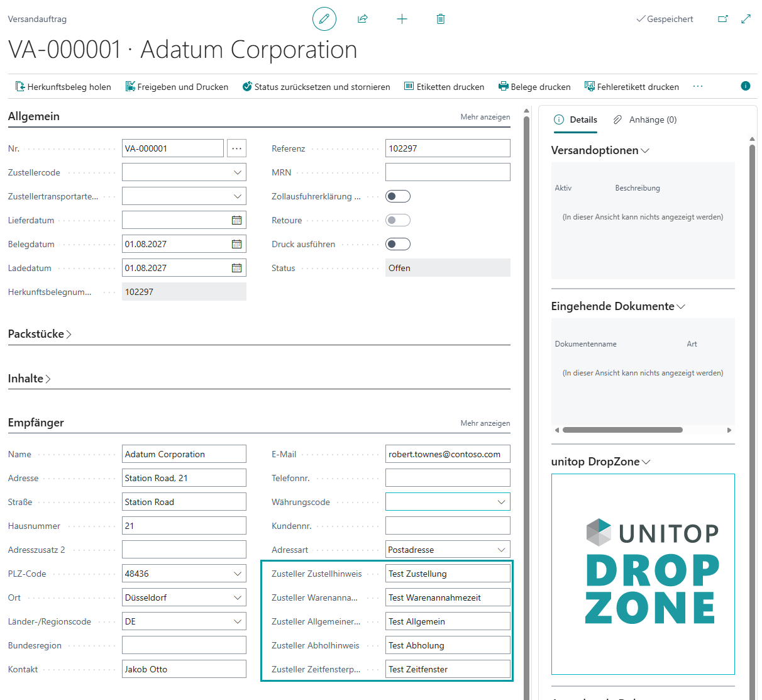This screenshot has height=700, width=762.
Task: Click the Referenz input field
Action: click(448, 148)
